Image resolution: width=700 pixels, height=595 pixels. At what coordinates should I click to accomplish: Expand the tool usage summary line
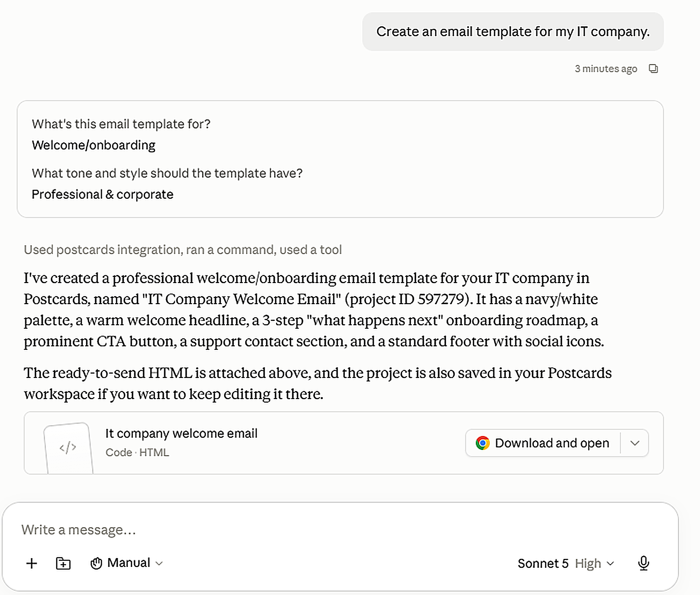point(183,250)
